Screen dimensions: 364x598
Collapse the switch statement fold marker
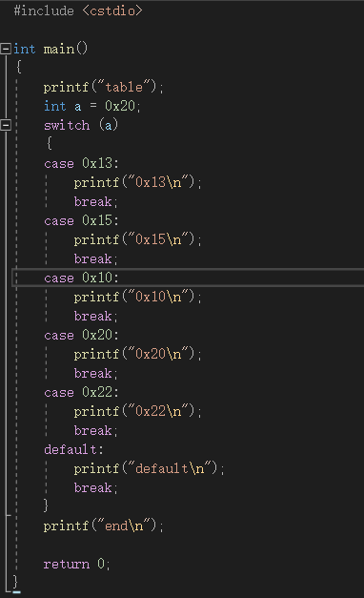point(6,125)
